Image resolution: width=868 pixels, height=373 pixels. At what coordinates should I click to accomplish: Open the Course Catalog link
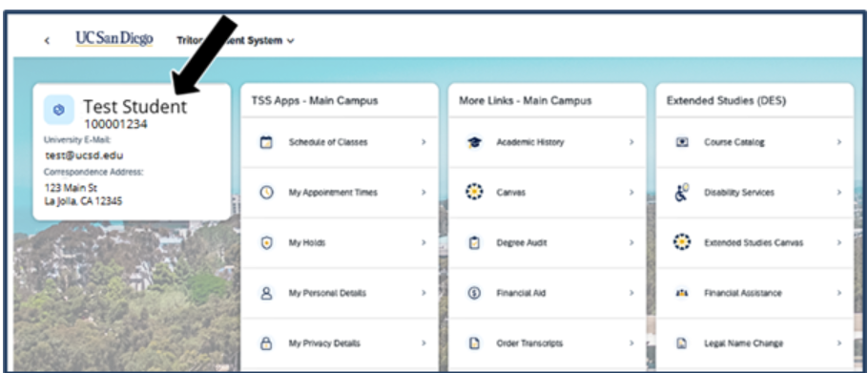coord(734,142)
